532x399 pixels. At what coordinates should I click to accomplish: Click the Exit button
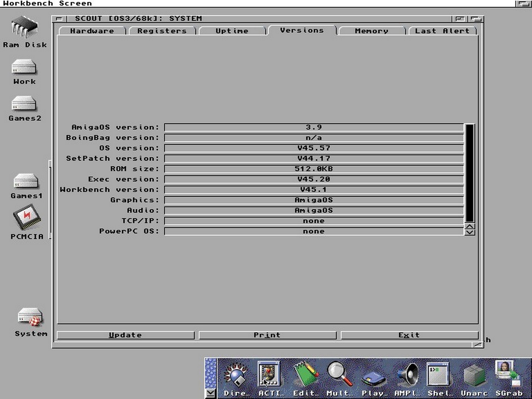coord(409,335)
